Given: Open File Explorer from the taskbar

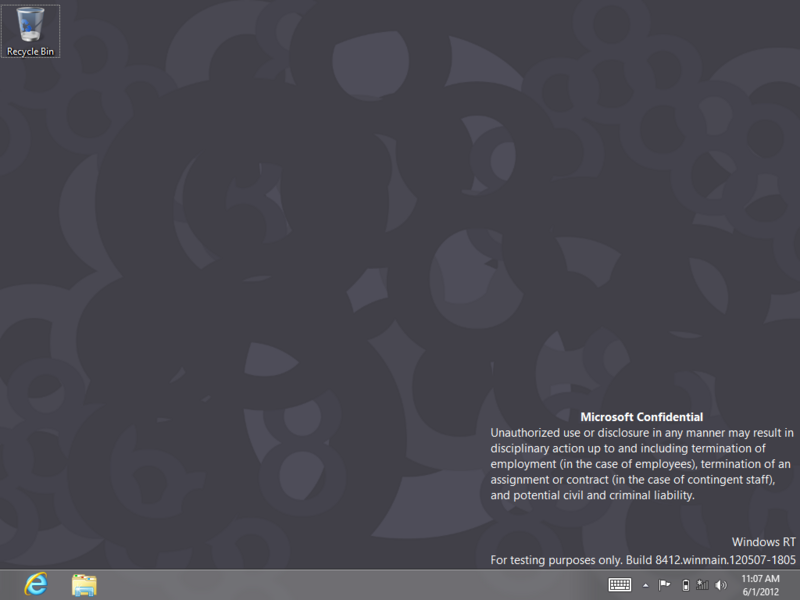Looking at the screenshot, I should 84,585.
